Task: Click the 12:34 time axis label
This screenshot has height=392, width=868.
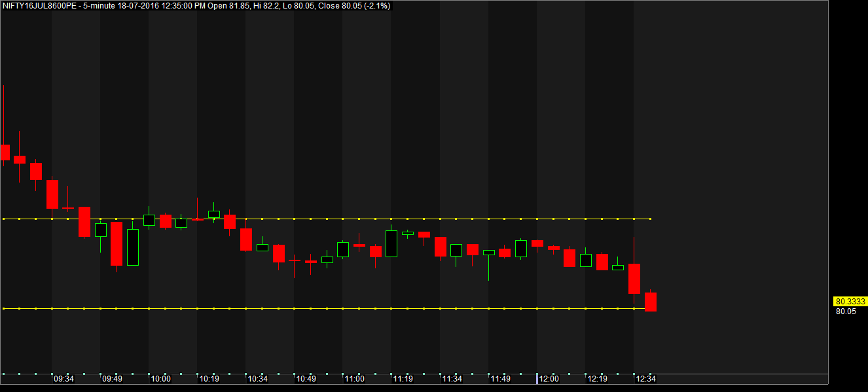Action: (645, 379)
